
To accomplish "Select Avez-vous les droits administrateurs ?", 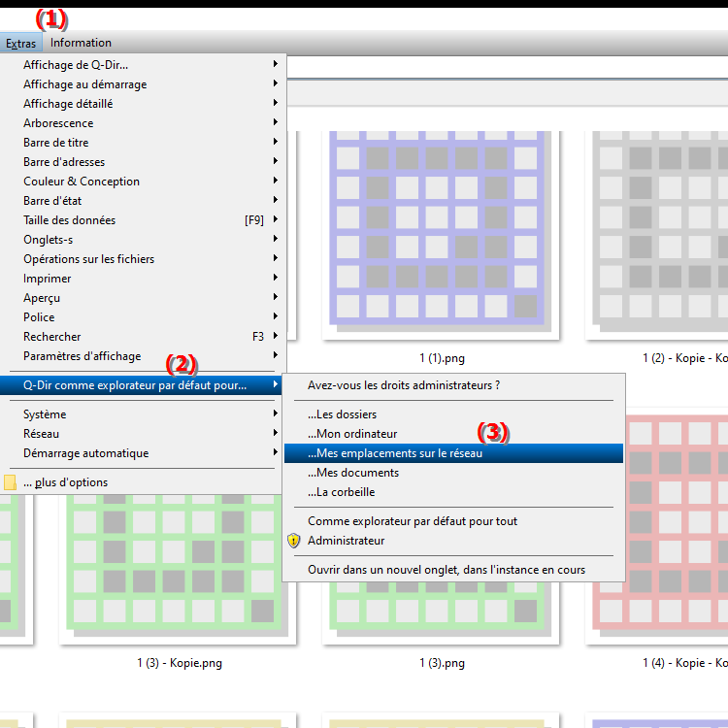I will (453, 385).
